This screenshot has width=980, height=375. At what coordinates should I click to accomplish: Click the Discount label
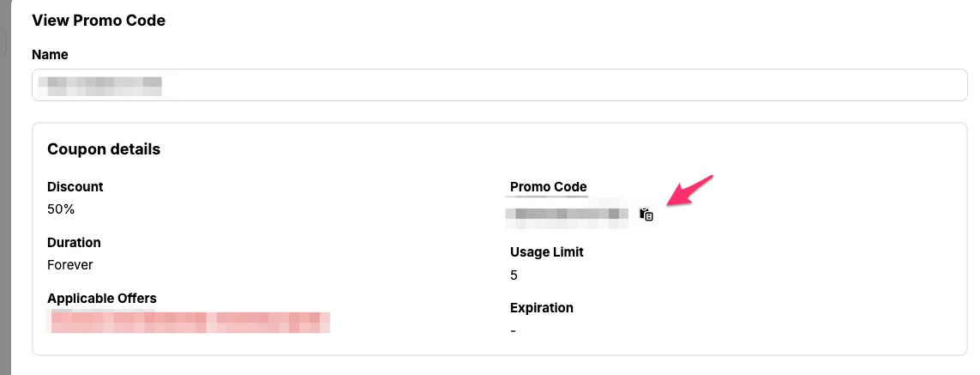coord(75,186)
